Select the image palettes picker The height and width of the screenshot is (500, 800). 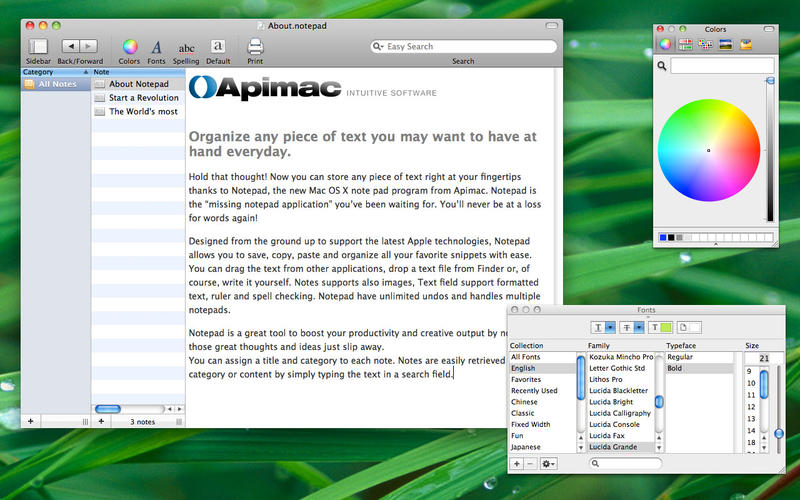pos(726,44)
